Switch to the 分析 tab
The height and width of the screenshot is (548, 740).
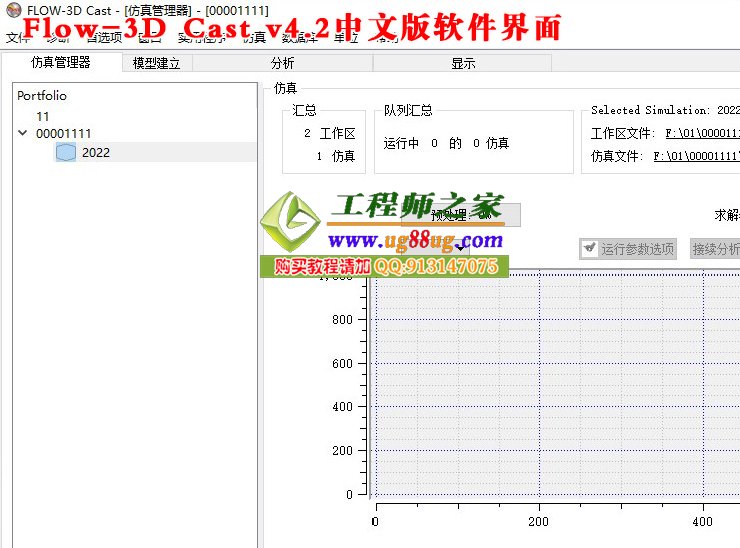[x=282, y=63]
